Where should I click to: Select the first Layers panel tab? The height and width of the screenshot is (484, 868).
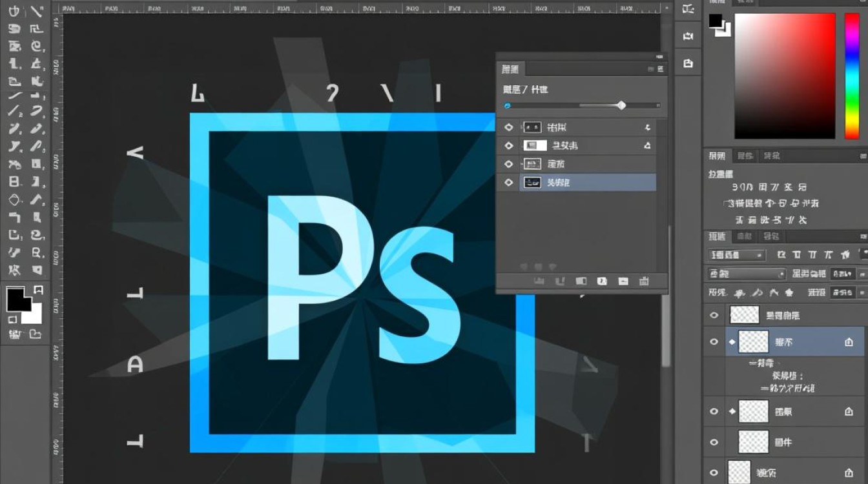pos(717,236)
